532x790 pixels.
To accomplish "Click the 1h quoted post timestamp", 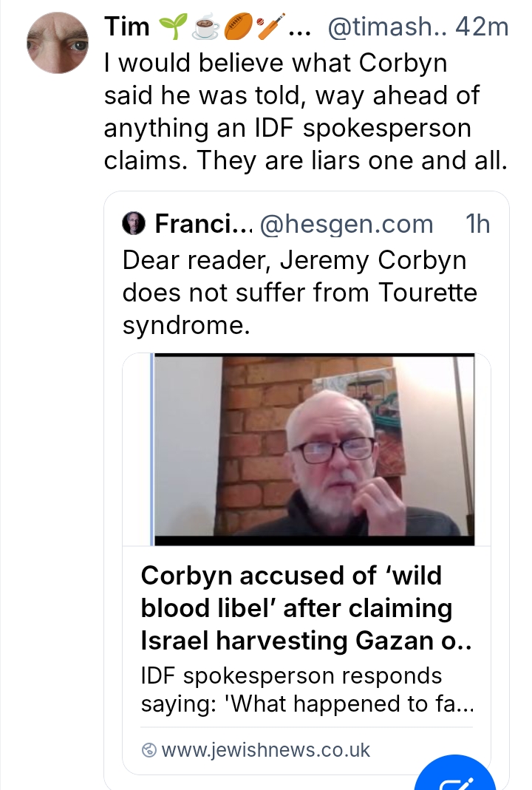I will tap(478, 223).
